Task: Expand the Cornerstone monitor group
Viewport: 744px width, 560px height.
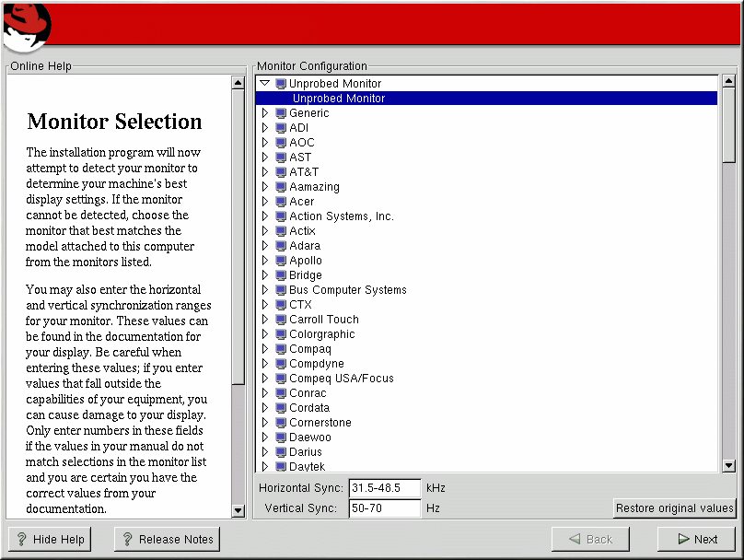Action: (x=265, y=422)
